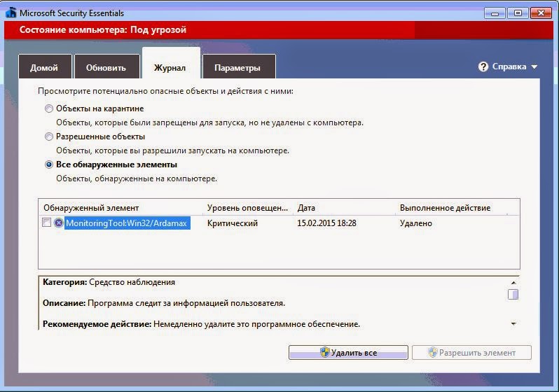The width and height of the screenshot is (559, 392).
Task: Click the Help question mark icon
Action: [483, 66]
